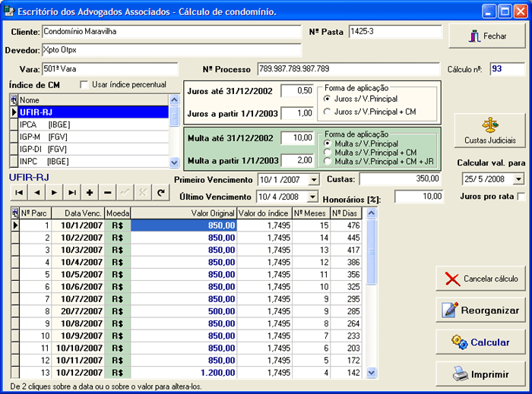Select IGP-DI [FGV] index row
The image size is (532, 394).
click(x=93, y=149)
